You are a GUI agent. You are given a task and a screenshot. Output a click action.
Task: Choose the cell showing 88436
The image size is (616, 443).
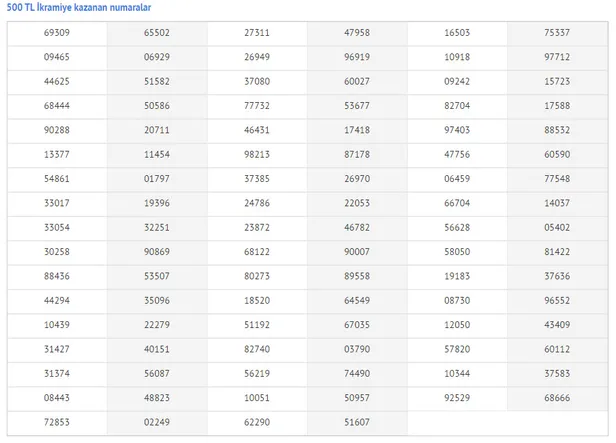click(57, 276)
